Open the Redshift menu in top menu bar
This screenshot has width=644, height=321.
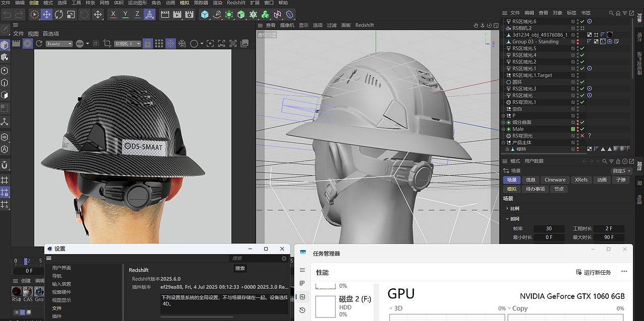point(236,3)
